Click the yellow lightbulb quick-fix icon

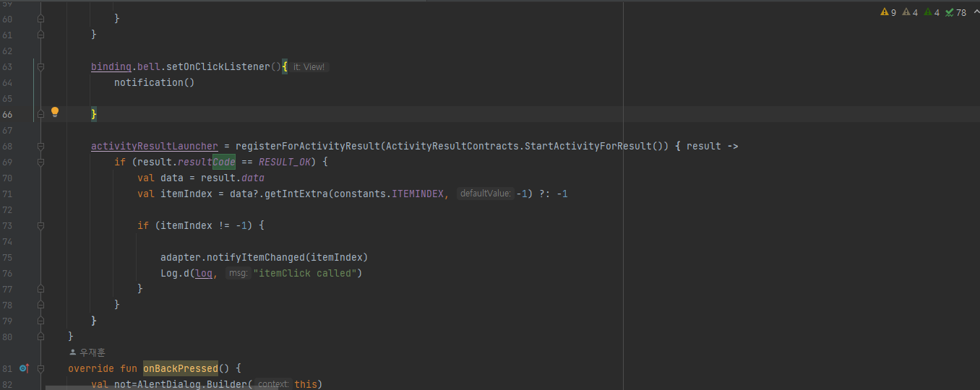[x=54, y=112]
